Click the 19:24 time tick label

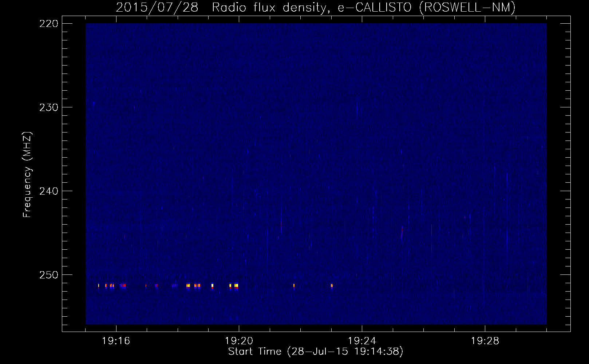(362, 341)
